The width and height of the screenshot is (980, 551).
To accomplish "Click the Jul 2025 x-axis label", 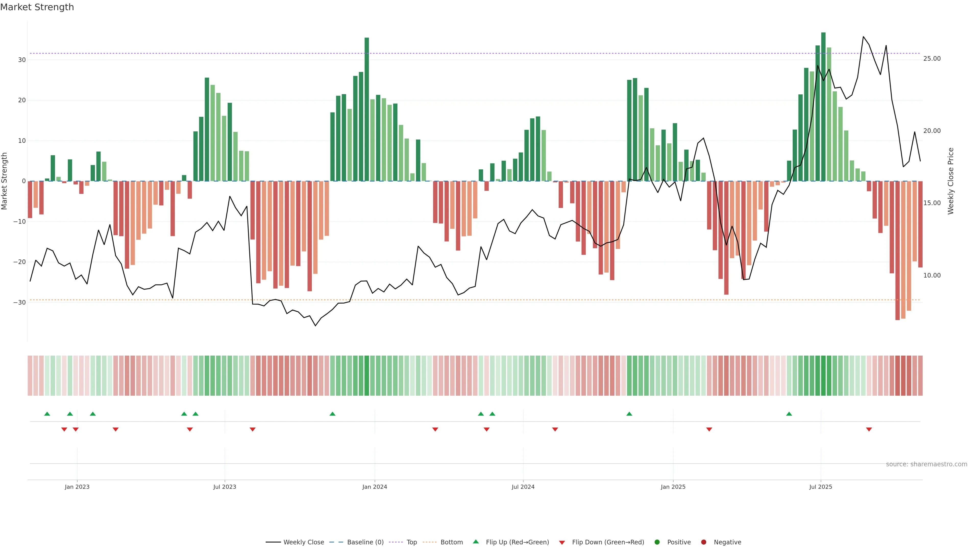I will 820,487.
